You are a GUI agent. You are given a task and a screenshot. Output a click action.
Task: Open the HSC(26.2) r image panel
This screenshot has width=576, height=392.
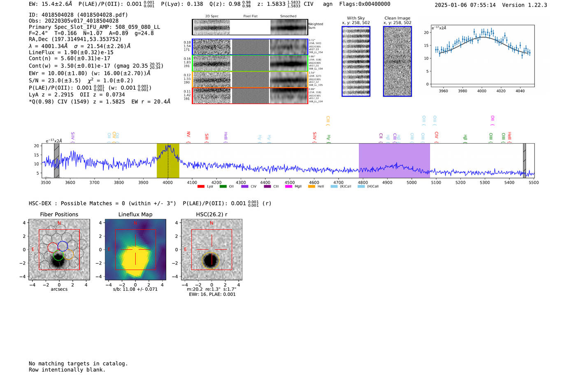pos(211,250)
